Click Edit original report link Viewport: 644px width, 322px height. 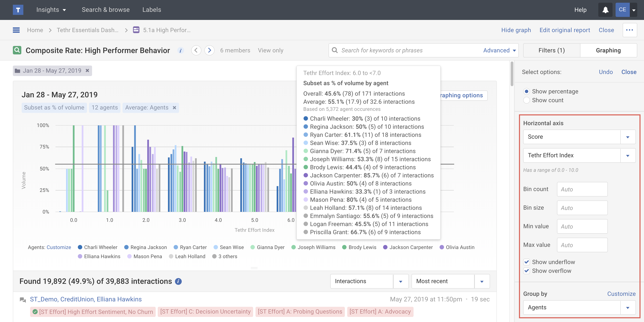[564, 30]
